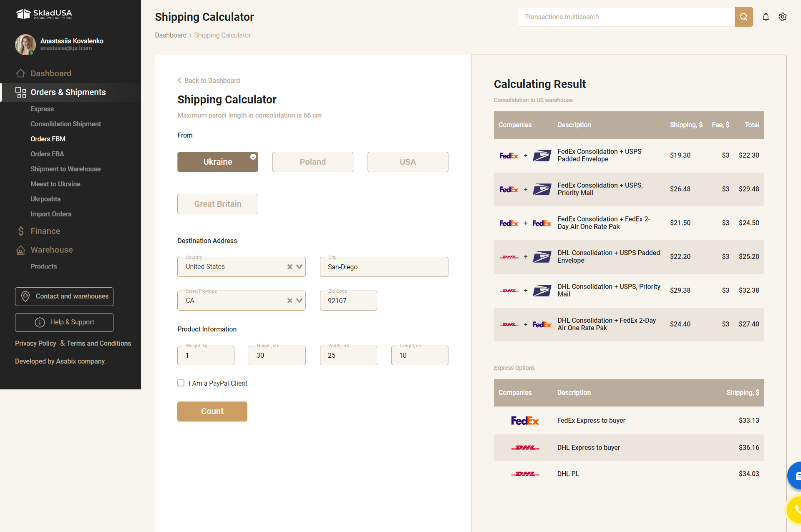
Task: Go Back to Dashboard
Action: point(209,80)
